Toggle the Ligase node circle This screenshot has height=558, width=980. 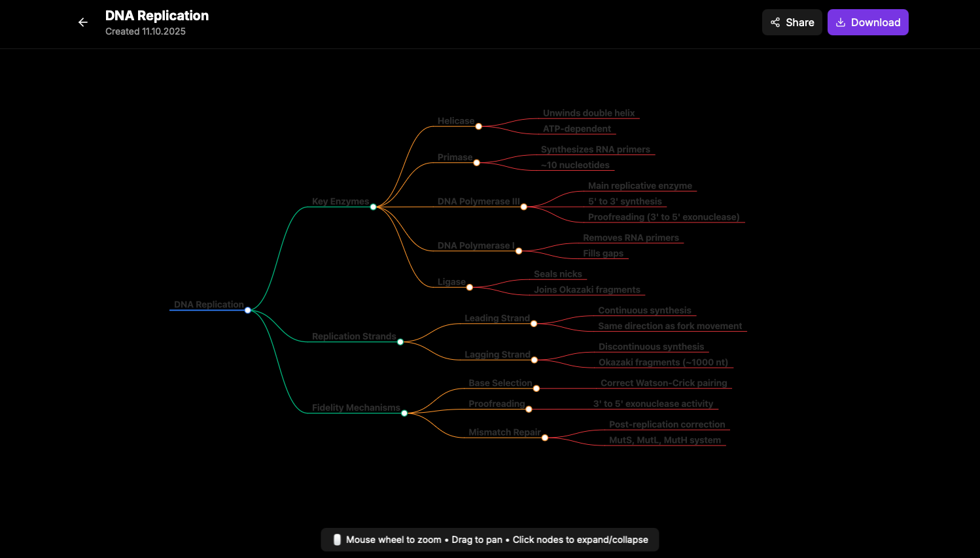tap(470, 287)
